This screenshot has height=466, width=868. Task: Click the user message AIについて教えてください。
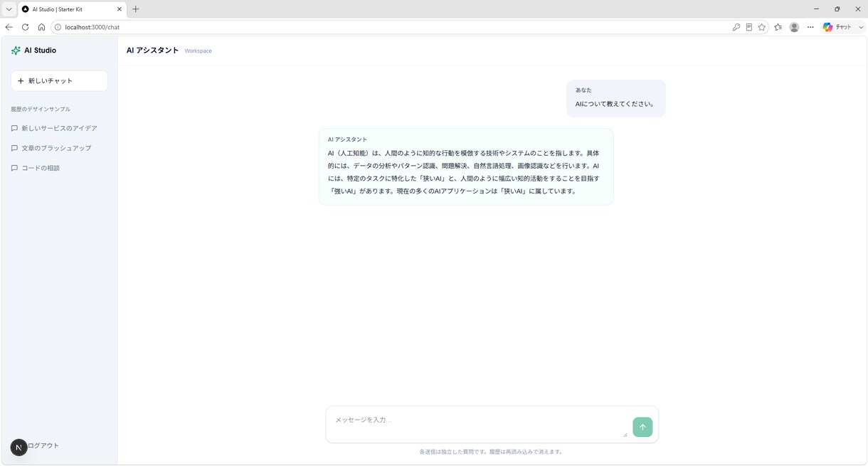pos(615,104)
